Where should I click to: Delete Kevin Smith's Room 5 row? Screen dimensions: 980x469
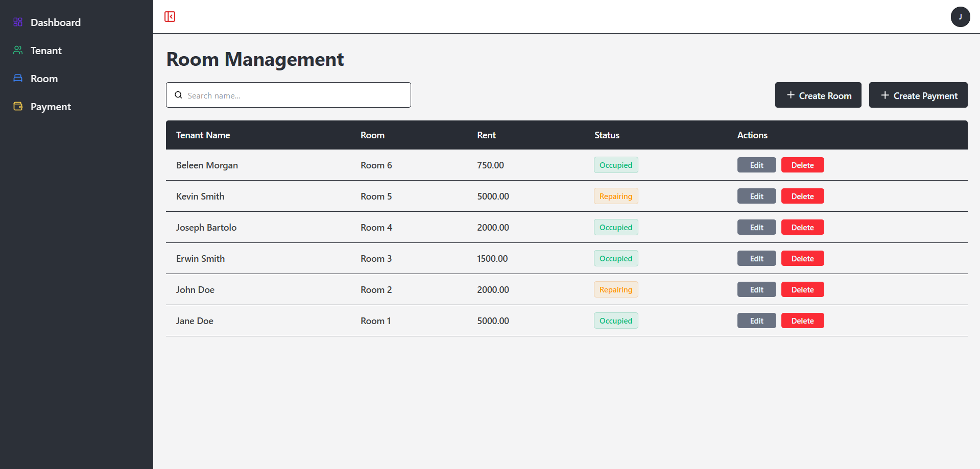(802, 196)
